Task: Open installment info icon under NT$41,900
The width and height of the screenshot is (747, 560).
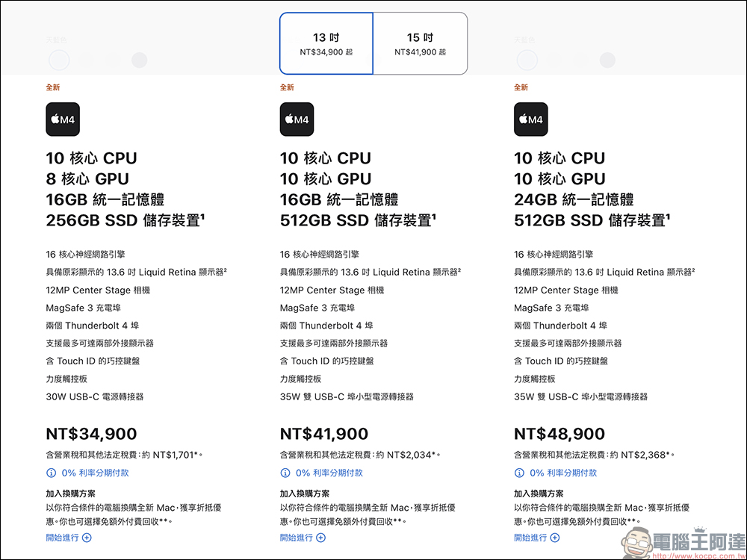Action: point(285,473)
